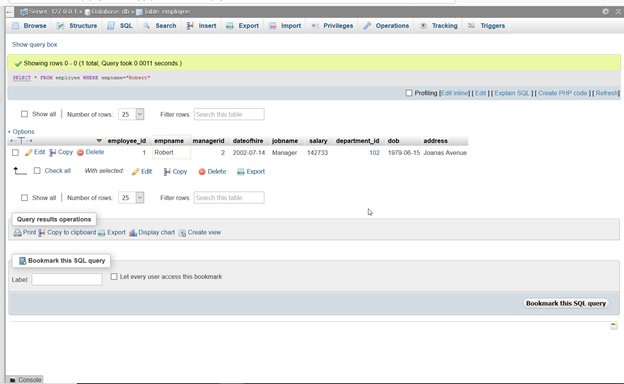Click the Print icon

pos(18,233)
